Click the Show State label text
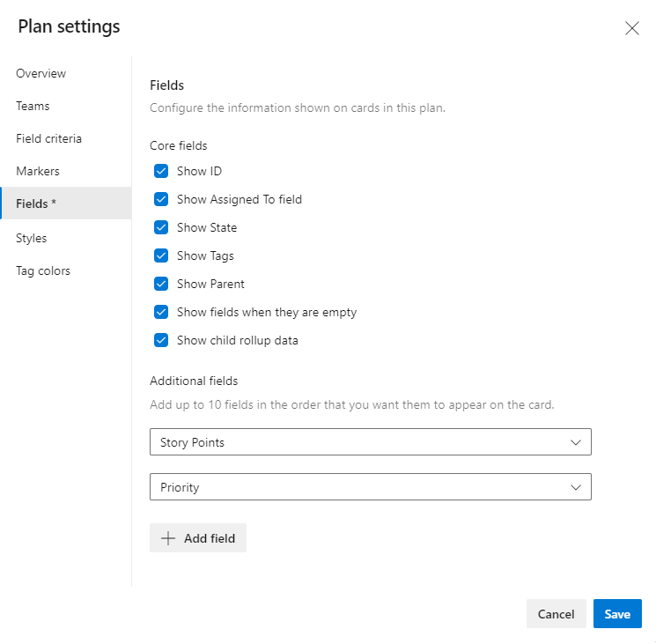 207,227
